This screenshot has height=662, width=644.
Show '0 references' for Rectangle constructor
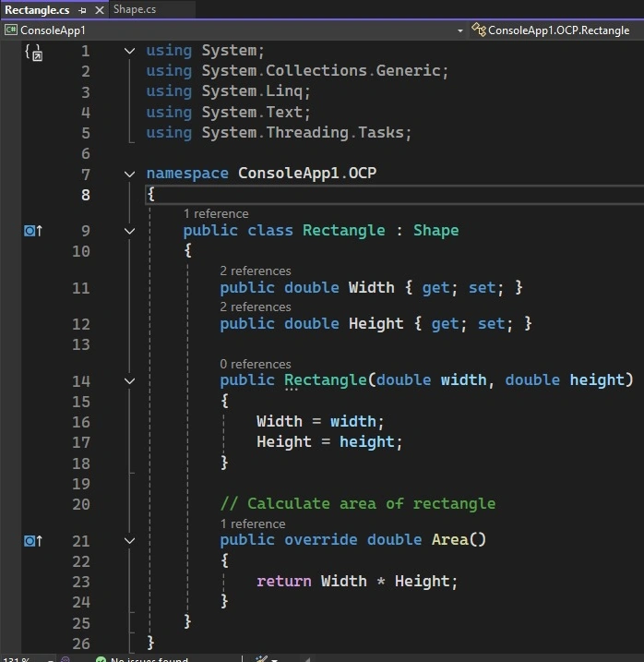256,364
